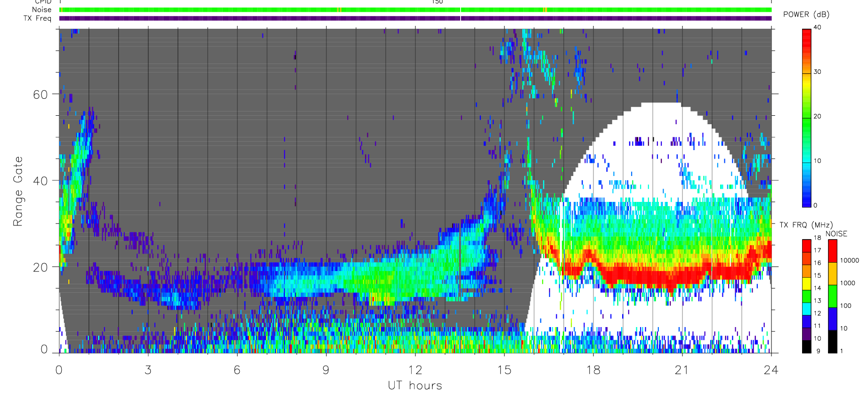The width and height of the screenshot is (868, 400).
Task: Click the 40 value beside POWER color bar
Action: [817, 27]
